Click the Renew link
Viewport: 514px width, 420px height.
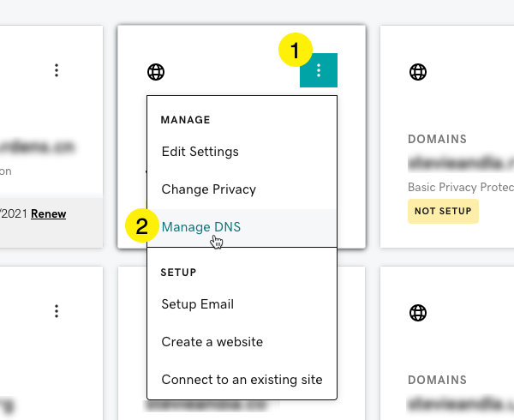point(48,213)
